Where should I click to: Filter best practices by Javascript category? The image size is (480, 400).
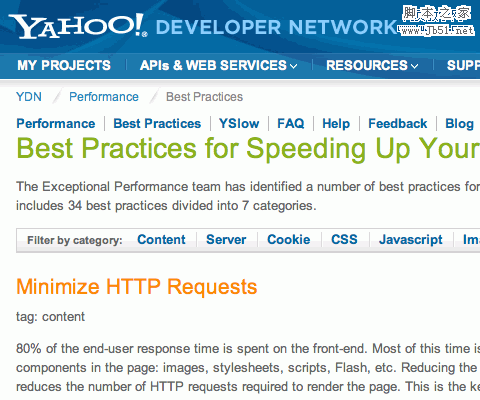(x=411, y=240)
